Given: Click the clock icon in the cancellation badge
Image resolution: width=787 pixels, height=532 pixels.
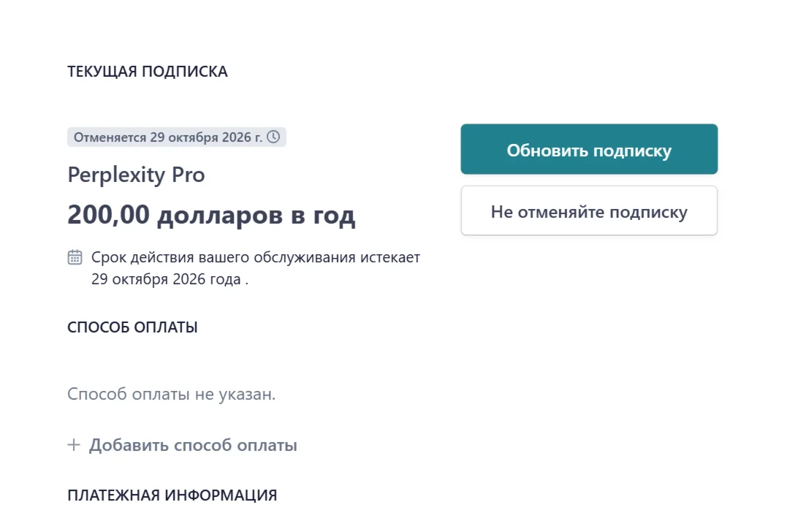Looking at the screenshot, I should (273, 137).
